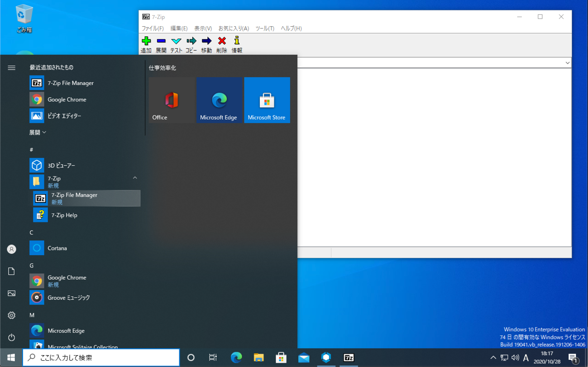Image resolution: width=588 pixels, height=367 pixels.
Task: Click the # letter header in app list
Action: (x=31, y=149)
